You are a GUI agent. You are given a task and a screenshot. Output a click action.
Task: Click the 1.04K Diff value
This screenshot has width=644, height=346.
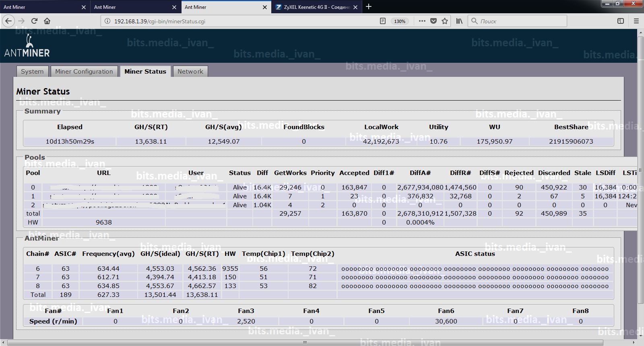pos(262,205)
